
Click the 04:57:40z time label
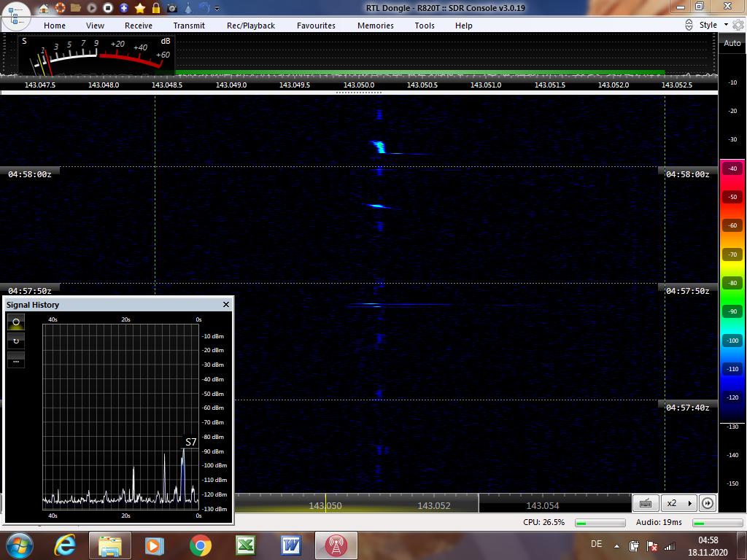click(687, 408)
